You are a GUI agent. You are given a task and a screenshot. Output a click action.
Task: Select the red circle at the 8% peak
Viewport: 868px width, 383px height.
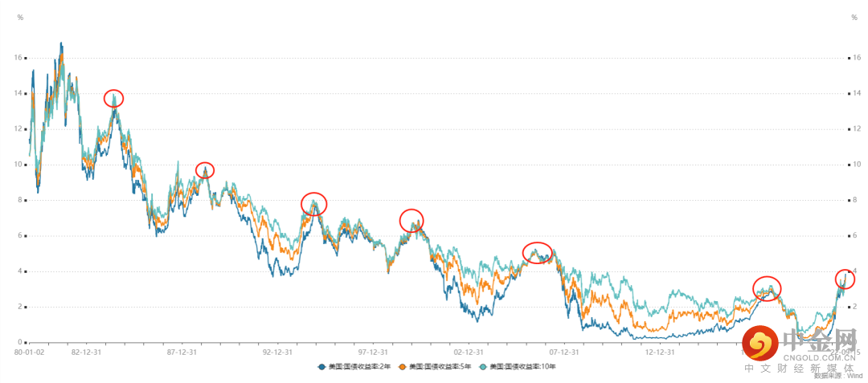tap(314, 204)
